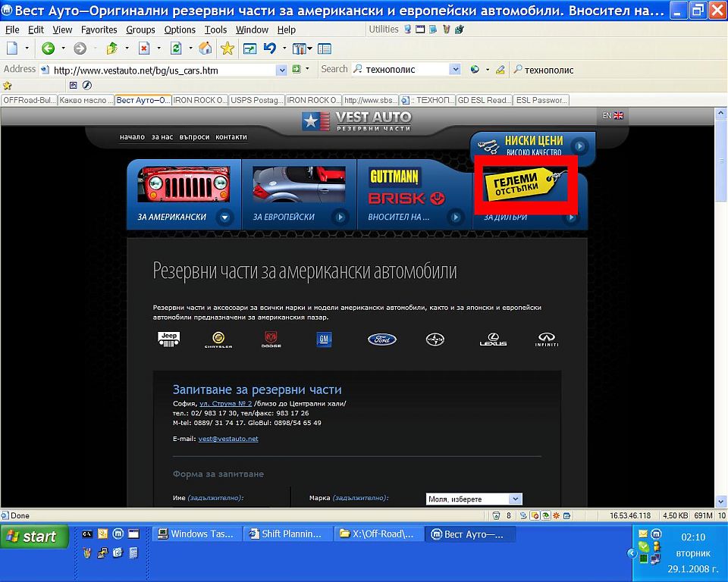Click the web page vertical scrollbar thumb
The width and height of the screenshot is (728, 582).
click(x=720, y=160)
